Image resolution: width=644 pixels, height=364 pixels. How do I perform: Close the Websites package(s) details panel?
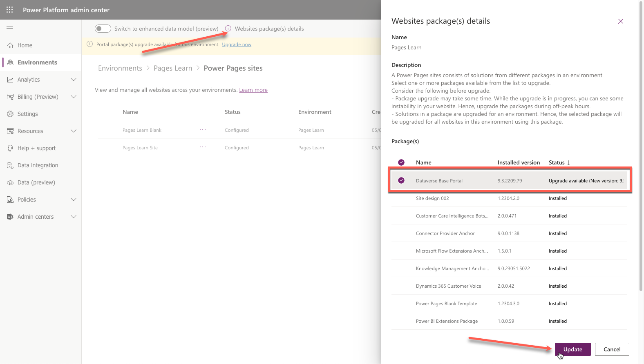(x=621, y=21)
